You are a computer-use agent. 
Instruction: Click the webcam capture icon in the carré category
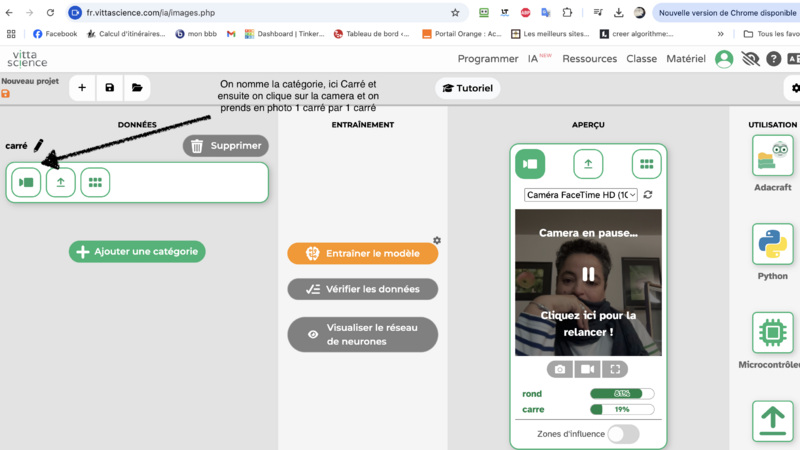tap(26, 183)
